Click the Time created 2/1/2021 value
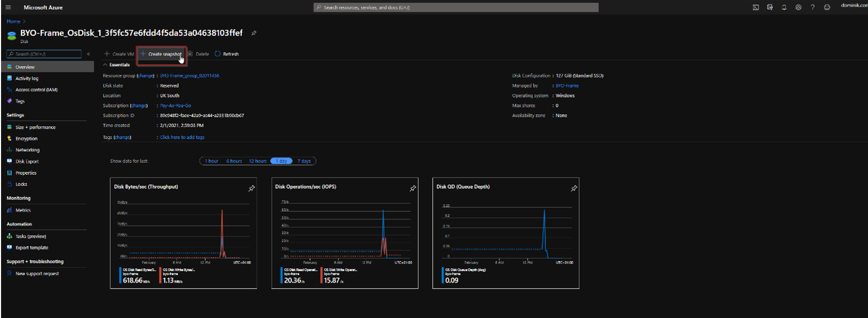Viewport: 868px width, 318px height. click(182, 125)
